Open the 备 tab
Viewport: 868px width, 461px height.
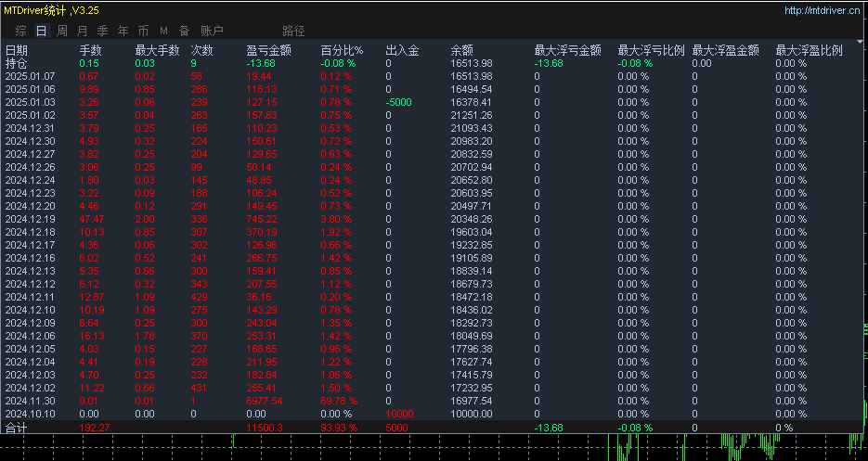(x=184, y=31)
